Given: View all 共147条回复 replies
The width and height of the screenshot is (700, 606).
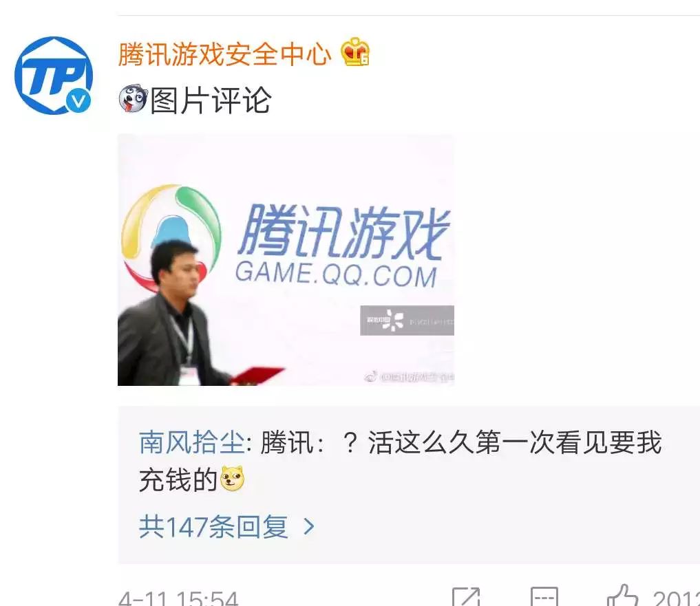Looking at the screenshot, I should tap(213, 527).
